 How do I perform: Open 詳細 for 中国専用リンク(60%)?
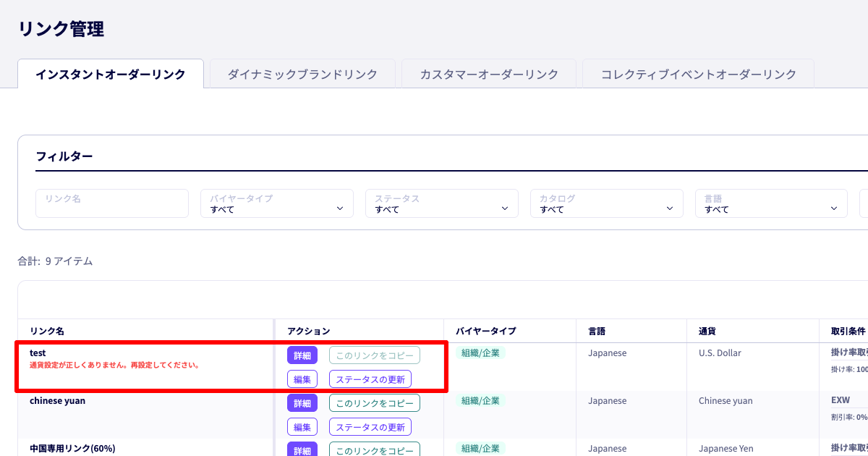click(302, 449)
